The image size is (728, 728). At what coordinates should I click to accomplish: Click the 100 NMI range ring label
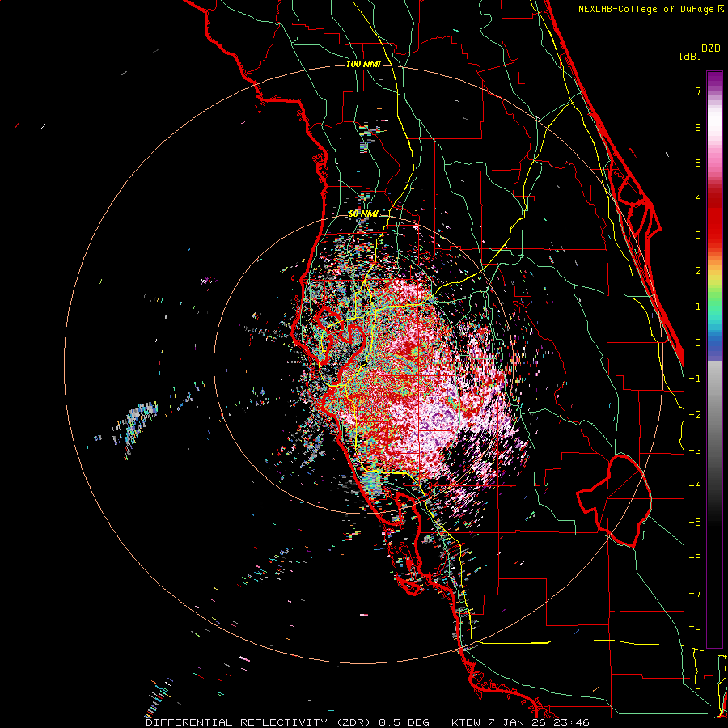(363, 64)
